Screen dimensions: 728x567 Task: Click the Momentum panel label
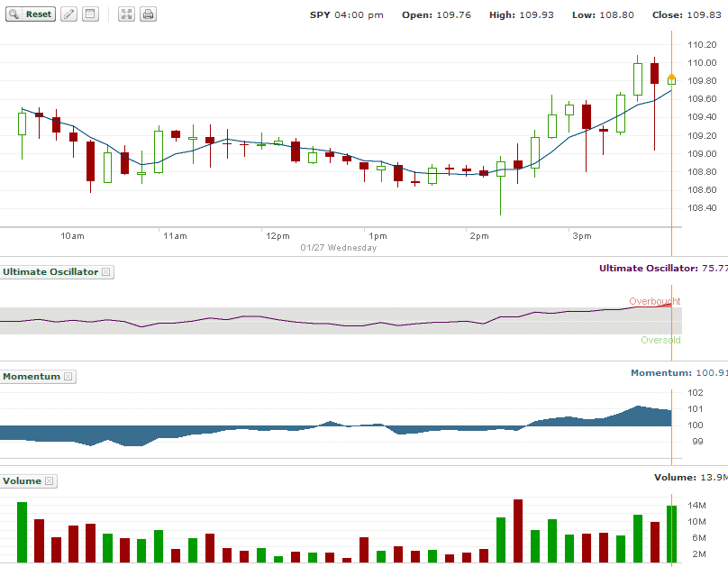coord(32,377)
